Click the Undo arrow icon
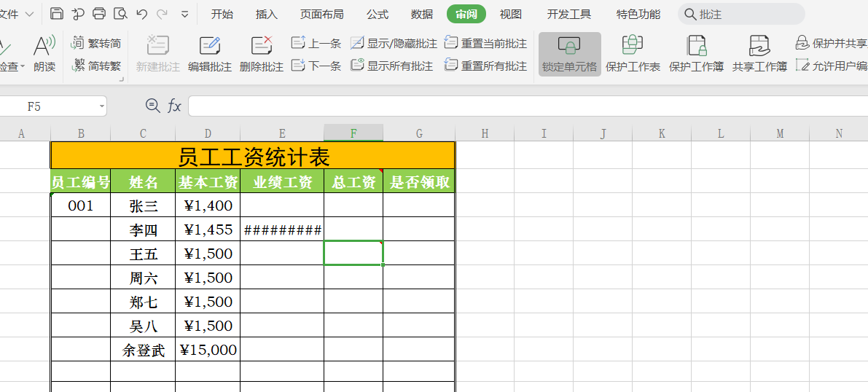The height and width of the screenshot is (392, 868). click(141, 14)
